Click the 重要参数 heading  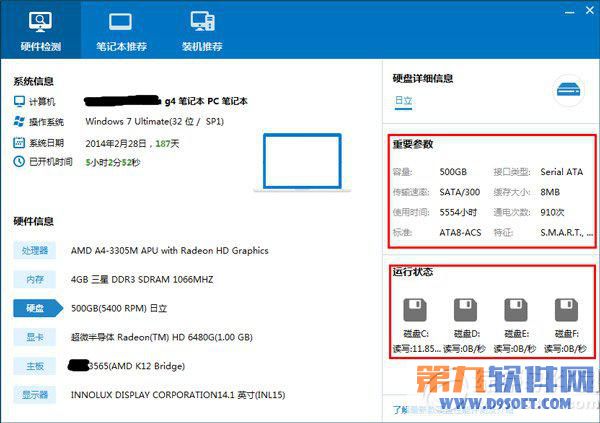point(412,144)
